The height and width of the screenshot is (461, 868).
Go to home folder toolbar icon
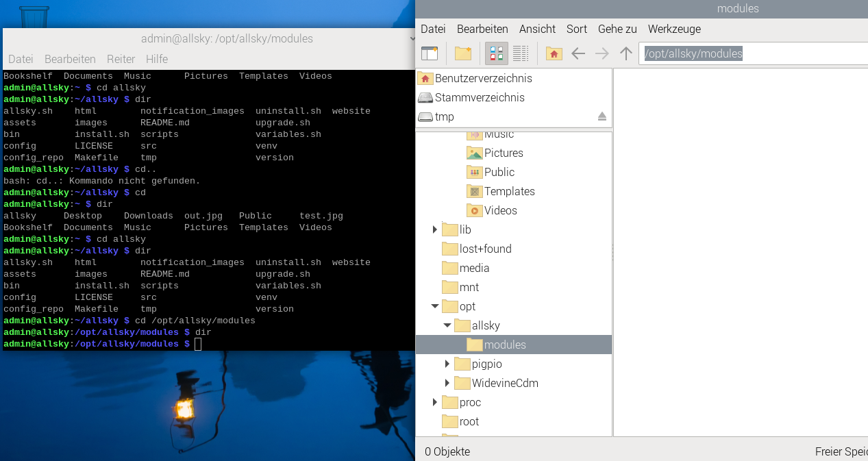point(554,53)
